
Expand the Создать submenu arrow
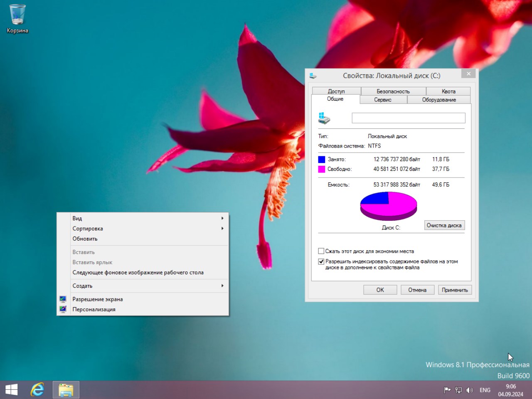pyautogui.click(x=223, y=286)
